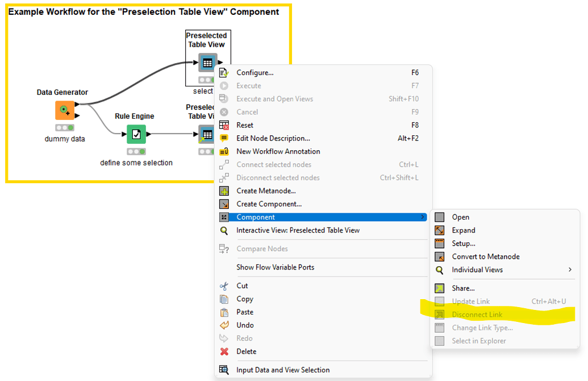Click the red X Delete icon
588x381 pixels.
[x=224, y=351]
